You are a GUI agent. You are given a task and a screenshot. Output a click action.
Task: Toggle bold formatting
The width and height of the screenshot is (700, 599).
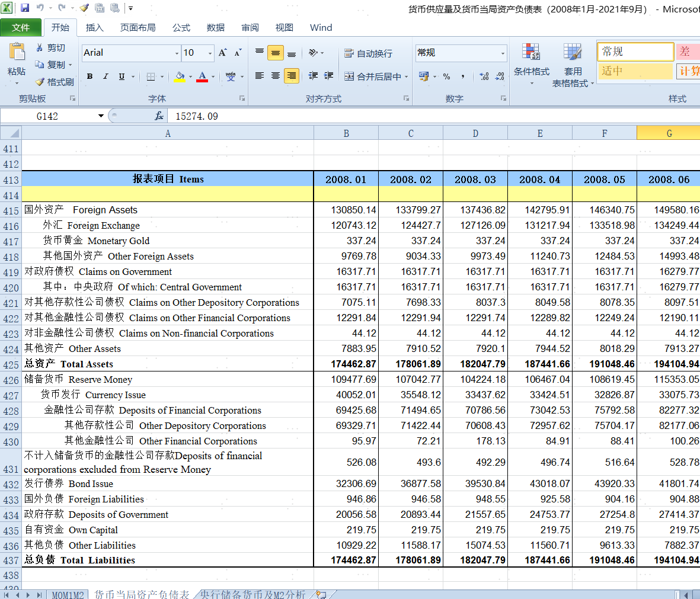pyautogui.click(x=90, y=76)
